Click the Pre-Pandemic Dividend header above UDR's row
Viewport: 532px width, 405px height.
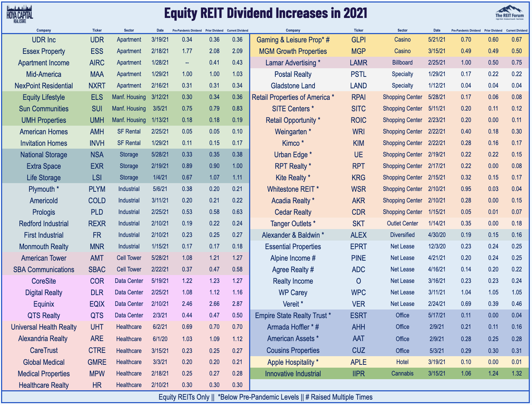[x=187, y=31]
